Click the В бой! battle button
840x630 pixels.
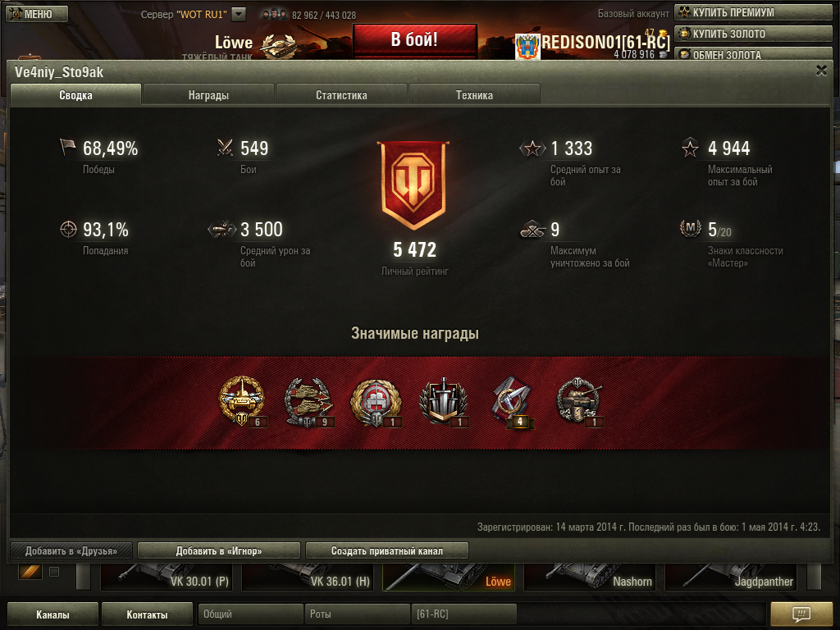pyautogui.click(x=414, y=40)
